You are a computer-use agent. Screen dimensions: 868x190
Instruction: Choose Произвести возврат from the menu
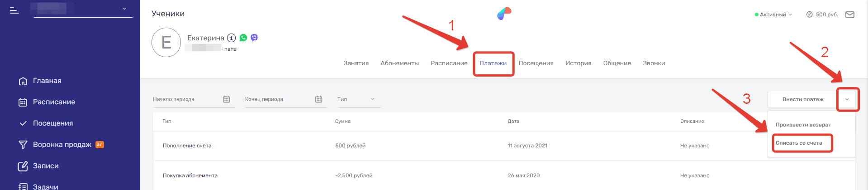click(x=803, y=125)
